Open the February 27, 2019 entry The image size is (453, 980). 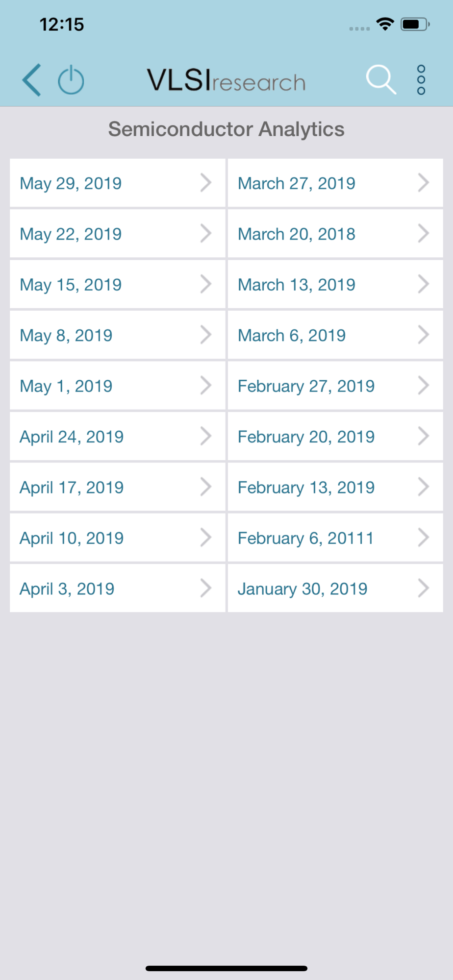(x=335, y=386)
